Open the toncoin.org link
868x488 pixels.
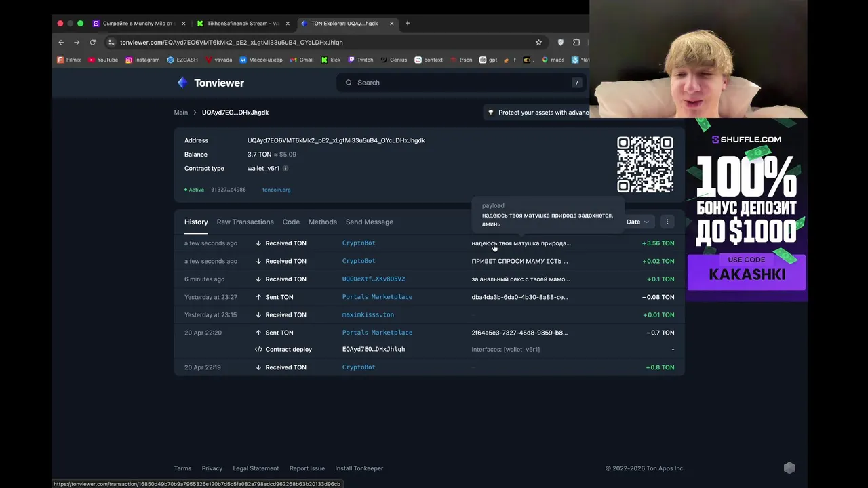[x=276, y=190]
